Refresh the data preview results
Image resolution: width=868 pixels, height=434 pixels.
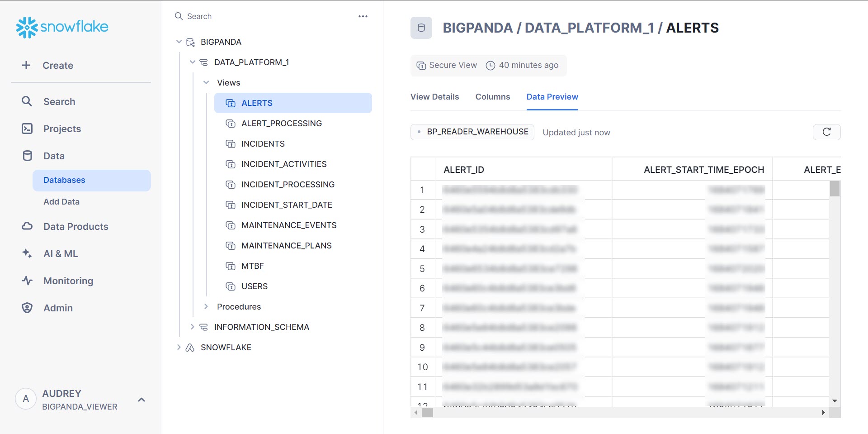[x=826, y=132]
